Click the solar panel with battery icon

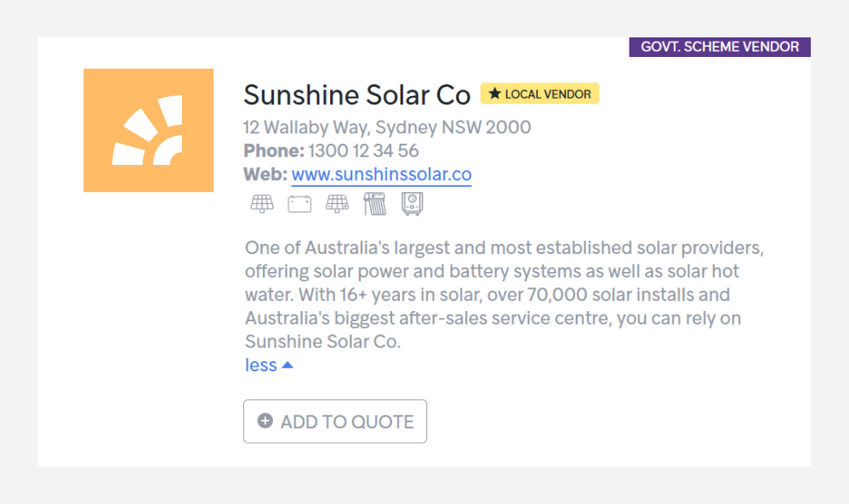(x=337, y=204)
